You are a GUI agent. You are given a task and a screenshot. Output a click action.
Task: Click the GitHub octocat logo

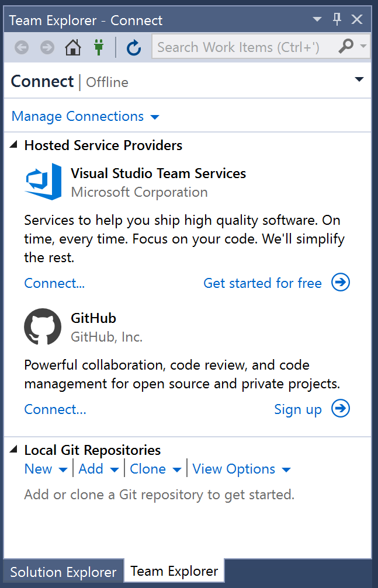pyautogui.click(x=43, y=326)
